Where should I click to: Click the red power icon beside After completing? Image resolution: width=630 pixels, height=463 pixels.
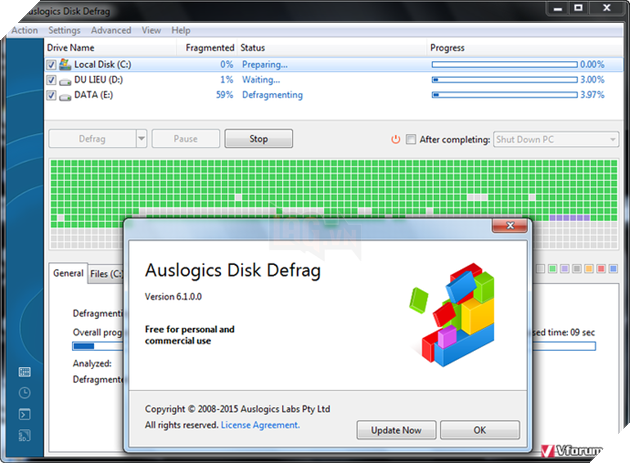395,139
